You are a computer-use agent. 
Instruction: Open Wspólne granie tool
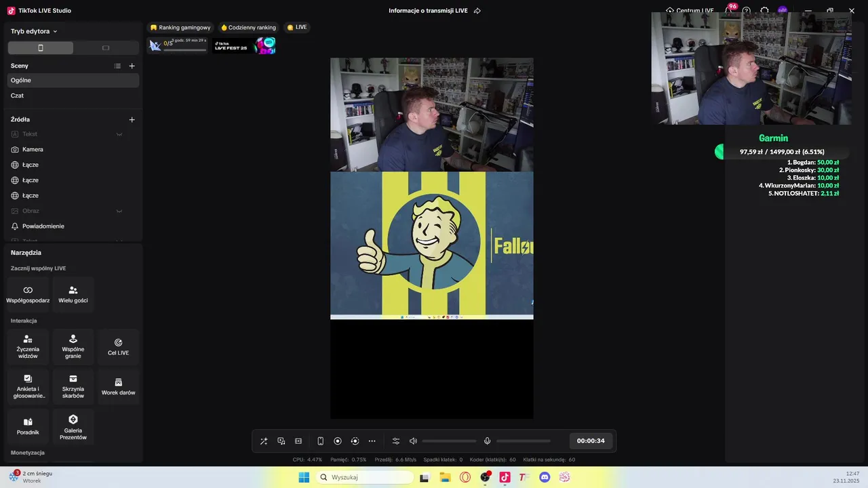(x=73, y=347)
